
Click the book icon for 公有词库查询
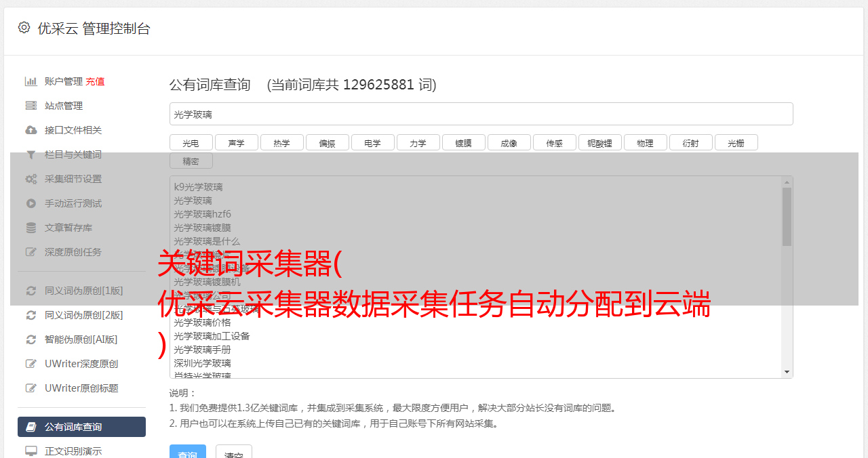pyautogui.click(x=31, y=427)
